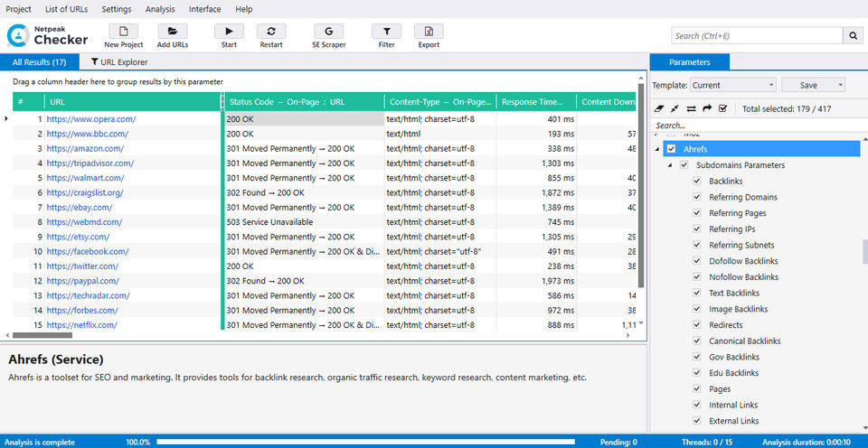Click the Threads: 0 / 15 status entry
The height and width of the screenshot is (448, 868).
click(708, 442)
